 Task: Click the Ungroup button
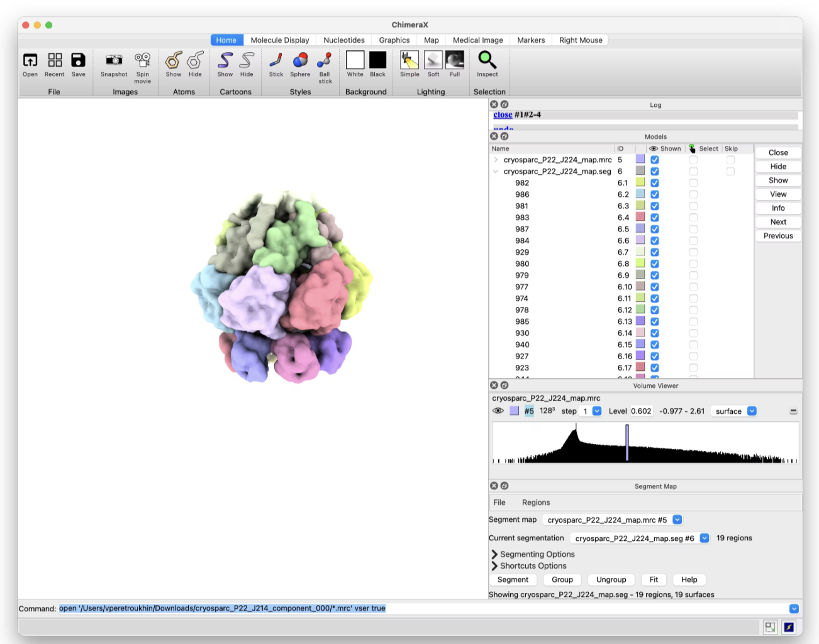tap(611, 580)
